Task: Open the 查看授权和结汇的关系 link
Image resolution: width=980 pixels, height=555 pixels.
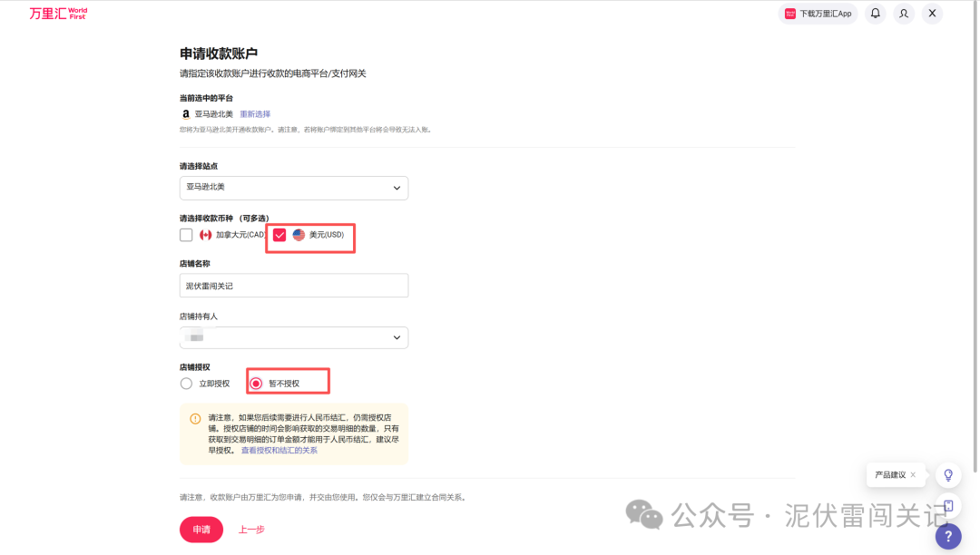Action: (x=279, y=449)
